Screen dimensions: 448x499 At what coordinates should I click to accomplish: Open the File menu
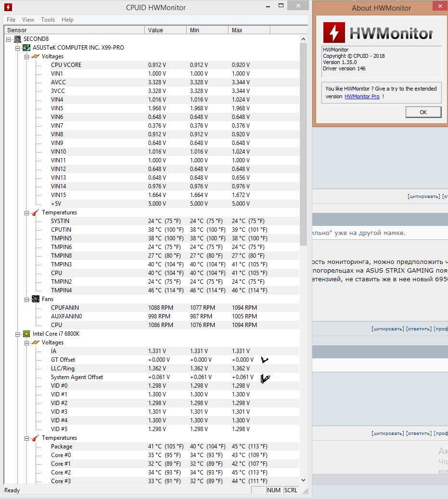11,20
